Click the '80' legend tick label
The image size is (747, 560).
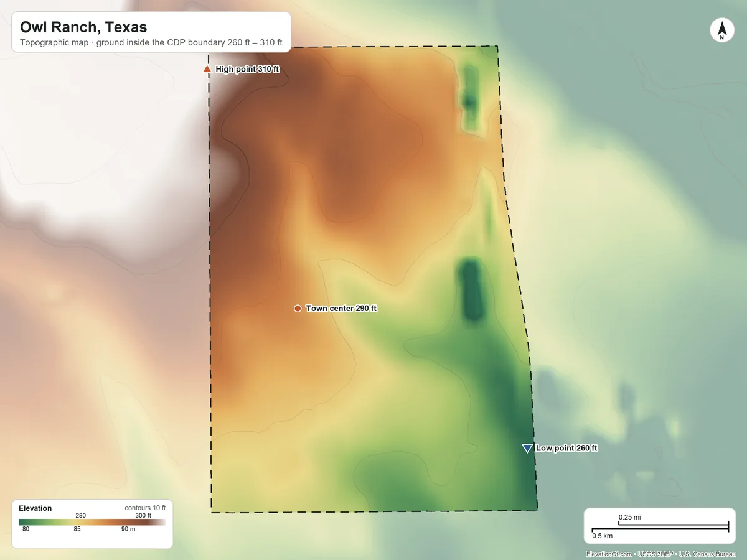[26, 530]
